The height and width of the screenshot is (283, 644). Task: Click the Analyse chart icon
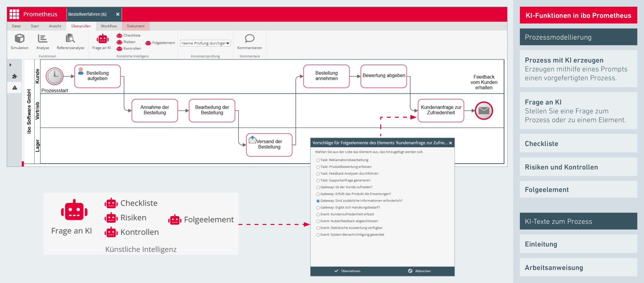[x=42, y=39]
